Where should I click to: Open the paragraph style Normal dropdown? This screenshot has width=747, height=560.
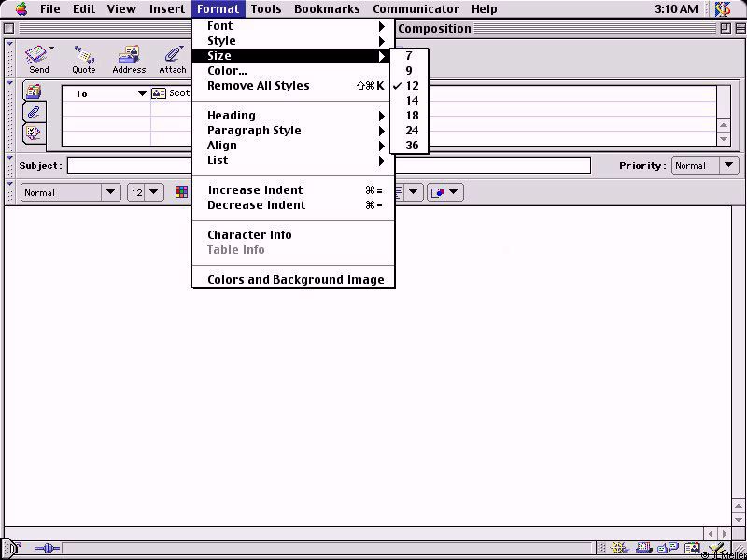click(71, 193)
